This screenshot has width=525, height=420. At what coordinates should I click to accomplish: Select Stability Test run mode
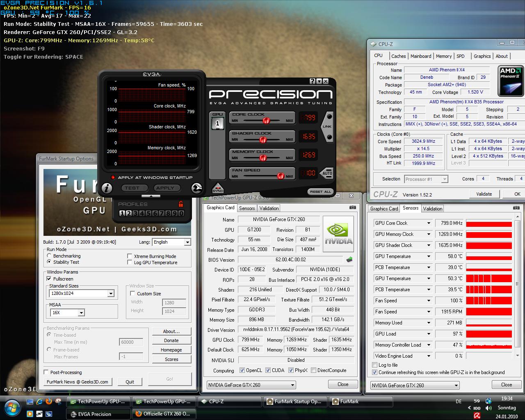pyautogui.click(x=49, y=262)
